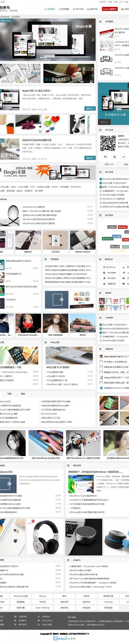Click the 本站推荐 widget list icon
Image resolution: width=129 pixels, height=644 pixels.
tap(100, 21)
